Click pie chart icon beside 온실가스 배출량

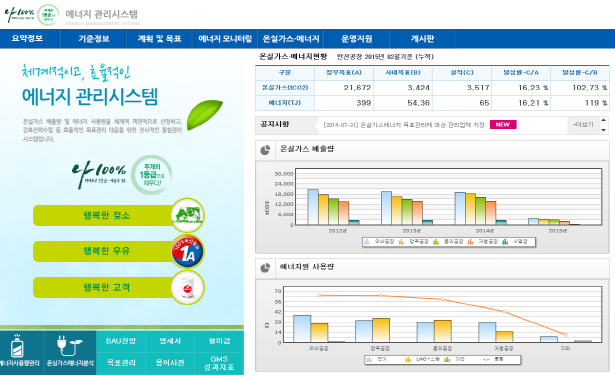266,150
